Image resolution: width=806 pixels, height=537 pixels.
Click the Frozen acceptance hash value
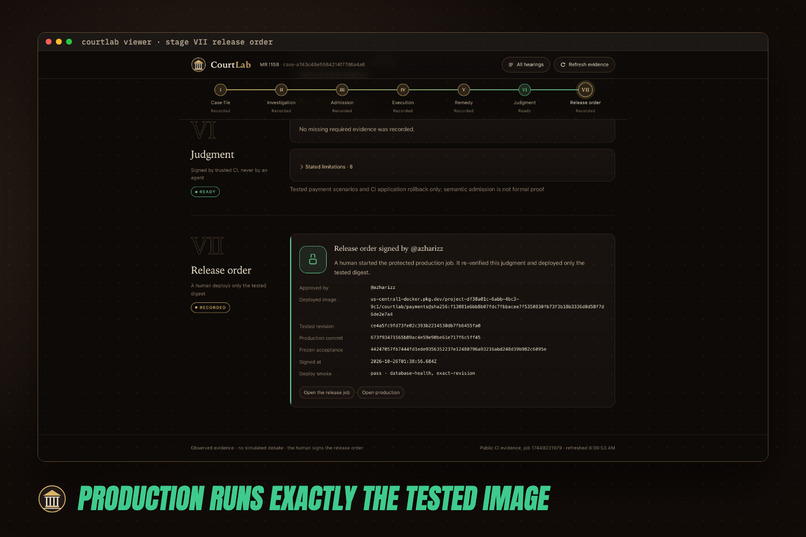click(x=458, y=349)
